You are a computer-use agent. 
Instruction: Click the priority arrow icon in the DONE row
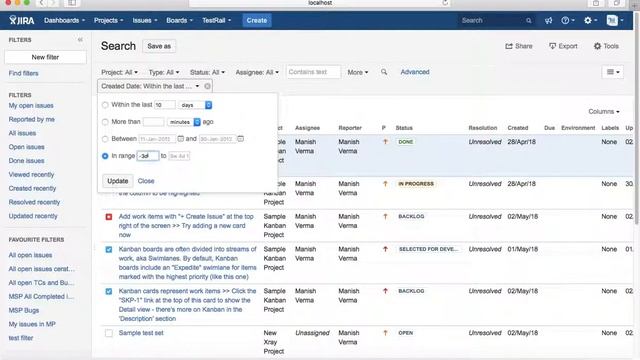click(x=385, y=142)
